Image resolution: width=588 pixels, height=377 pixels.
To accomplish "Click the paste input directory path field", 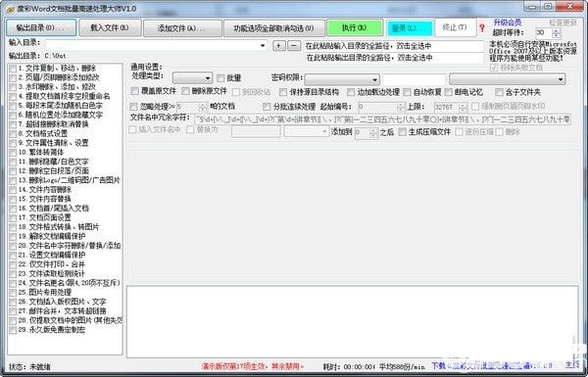I will click(393, 46).
